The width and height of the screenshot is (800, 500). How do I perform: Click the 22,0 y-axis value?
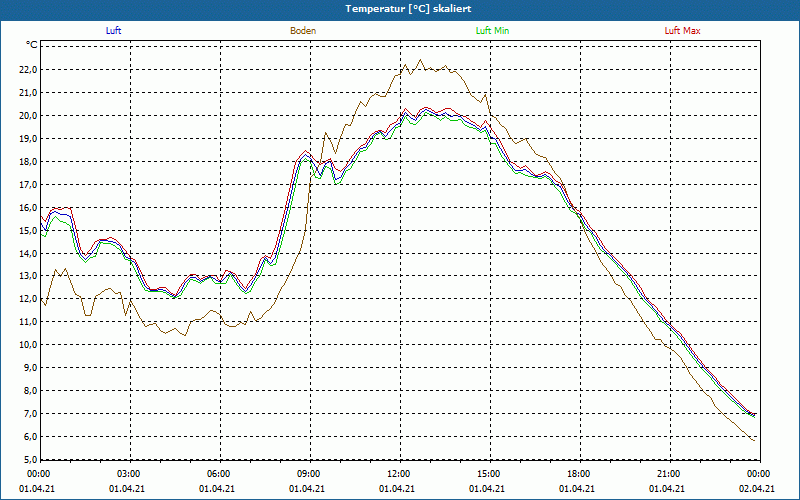click(x=28, y=69)
